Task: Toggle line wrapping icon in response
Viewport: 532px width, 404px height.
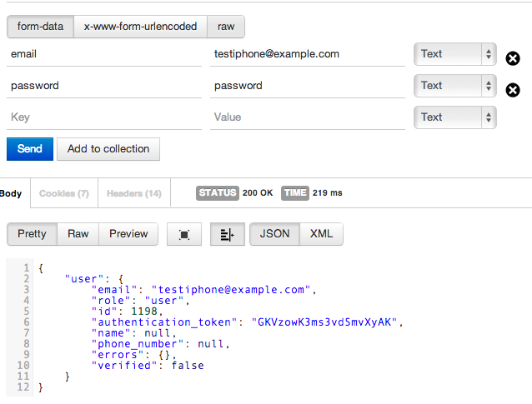Action: 228,234
